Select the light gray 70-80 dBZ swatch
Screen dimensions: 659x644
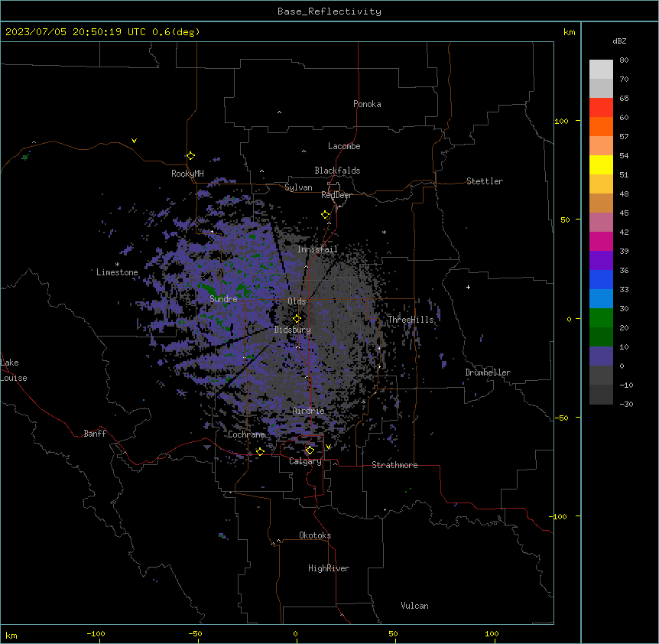(x=601, y=70)
